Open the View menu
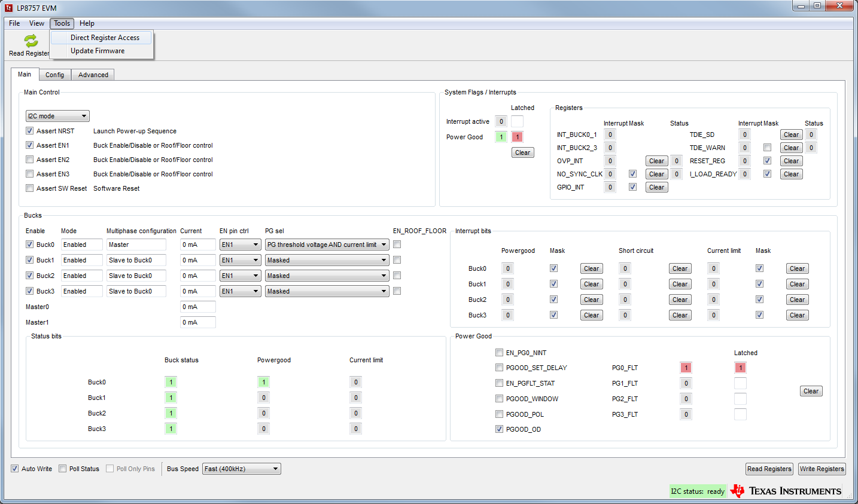The height and width of the screenshot is (504, 858). pos(36,23)
